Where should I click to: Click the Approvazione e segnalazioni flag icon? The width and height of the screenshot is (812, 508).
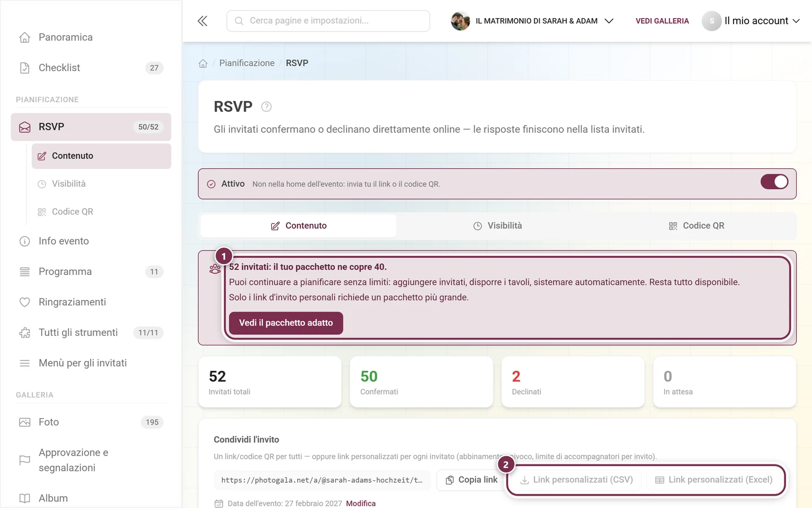click(25, 460)
